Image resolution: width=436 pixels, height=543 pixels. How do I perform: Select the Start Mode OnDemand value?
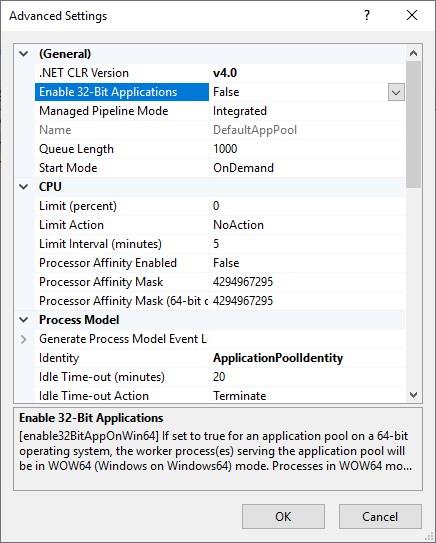(x=243, y=168)
